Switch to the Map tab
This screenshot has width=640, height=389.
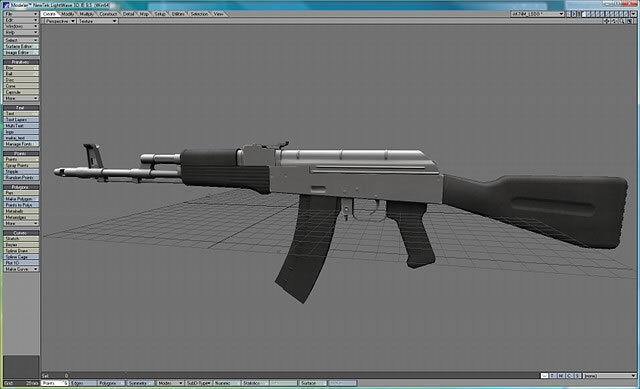tap(144, 14)
